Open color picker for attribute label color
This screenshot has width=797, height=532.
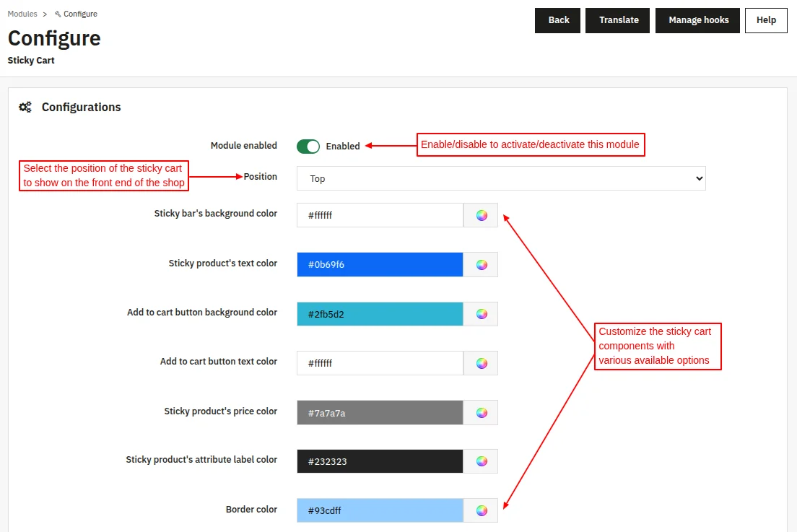pyautogui.click(x=481, y=461)
